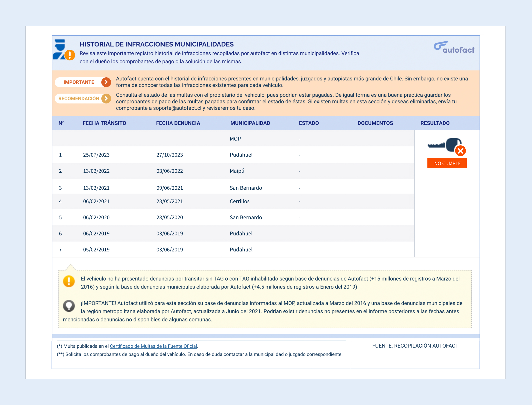Open Certificado de Multas de la Fuente Oficial link

click(153, 346)
